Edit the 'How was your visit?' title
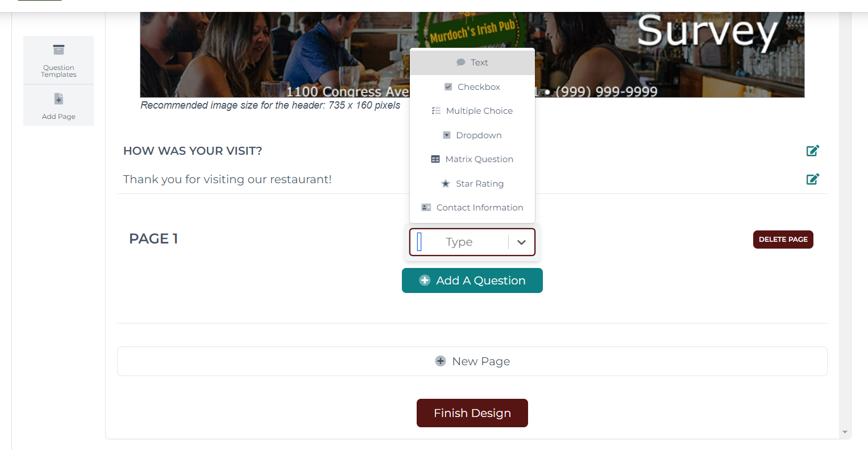Image resolution: width=868 pixels, height=450 pixels. [812, 151]
